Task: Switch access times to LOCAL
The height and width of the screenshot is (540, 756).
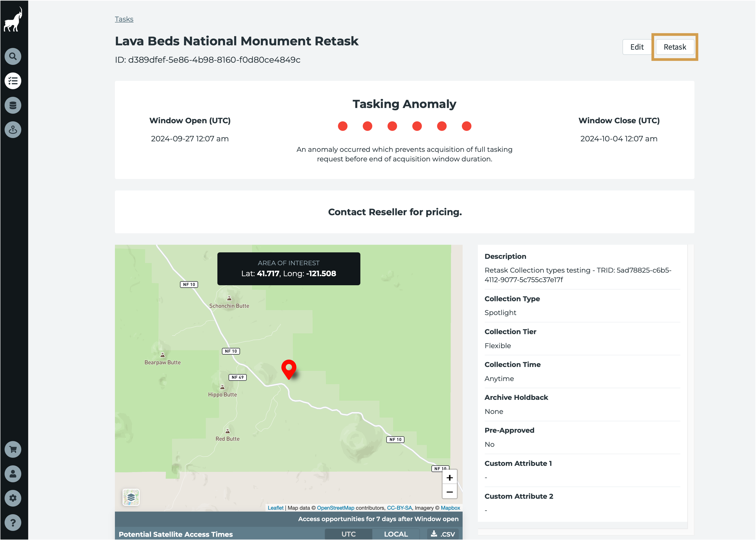Action: point(396,534)
